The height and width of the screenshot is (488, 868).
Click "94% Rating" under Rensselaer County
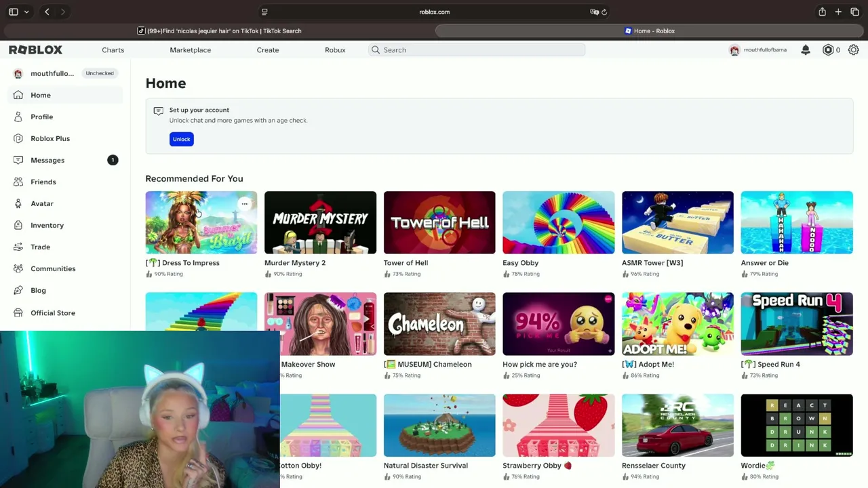(645, 476)
